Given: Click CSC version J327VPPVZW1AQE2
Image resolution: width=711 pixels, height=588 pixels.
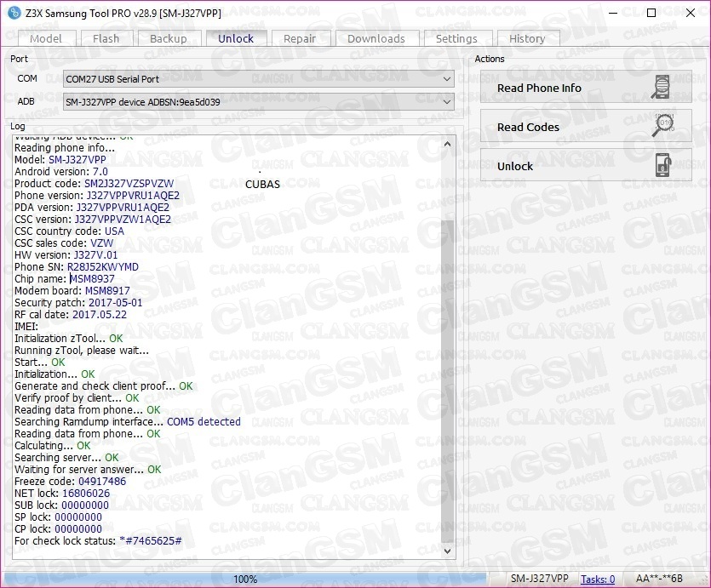Looking at the screenshot, I should [123, 220].
